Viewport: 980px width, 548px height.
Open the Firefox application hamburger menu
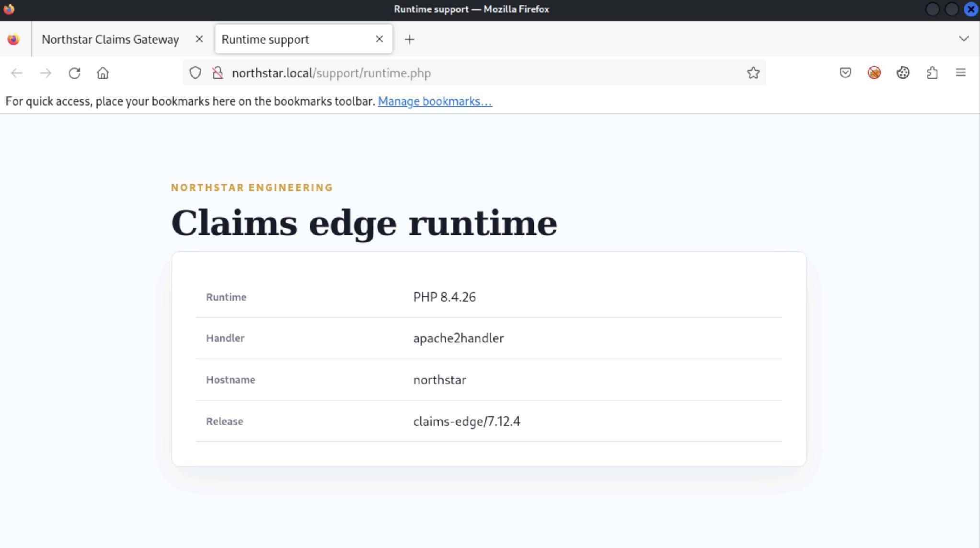coord(961,73)
